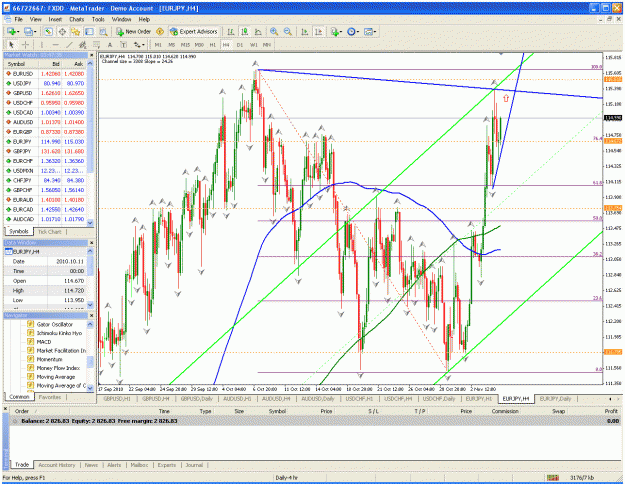Image resolution: width=625 pixels, height=484 pixels.
Task: Click the connection status indicator
Action: 552,478
